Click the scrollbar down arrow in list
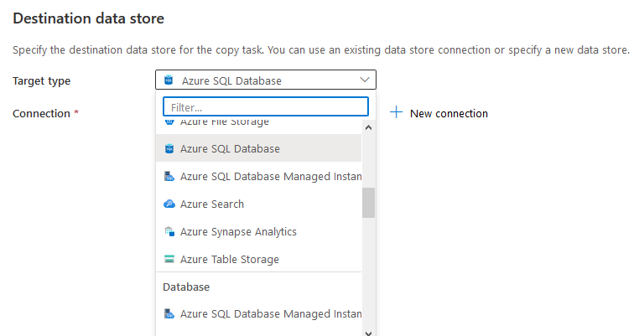Viewport: 644px width, 336px height. tap(368, 332)
